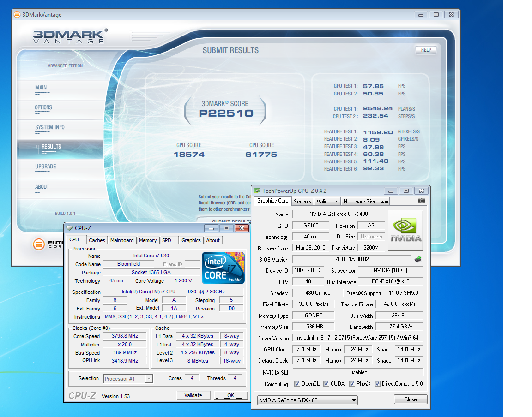
Task: Close the CPU-Z window with red X
Action: tap(242, 228)
